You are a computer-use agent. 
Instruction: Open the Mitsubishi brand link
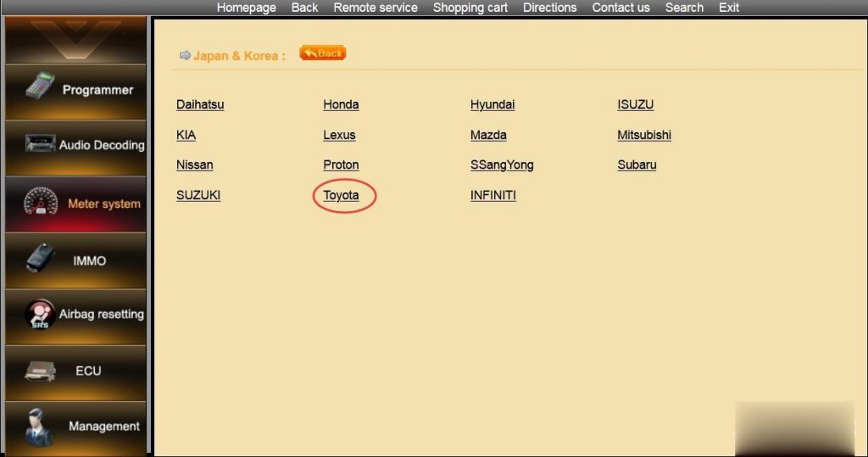pyautogui.click(x=644, y=135)
